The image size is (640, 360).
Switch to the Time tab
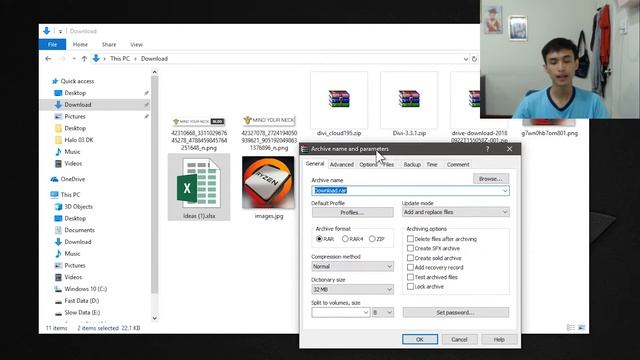[x=432, y=164]
